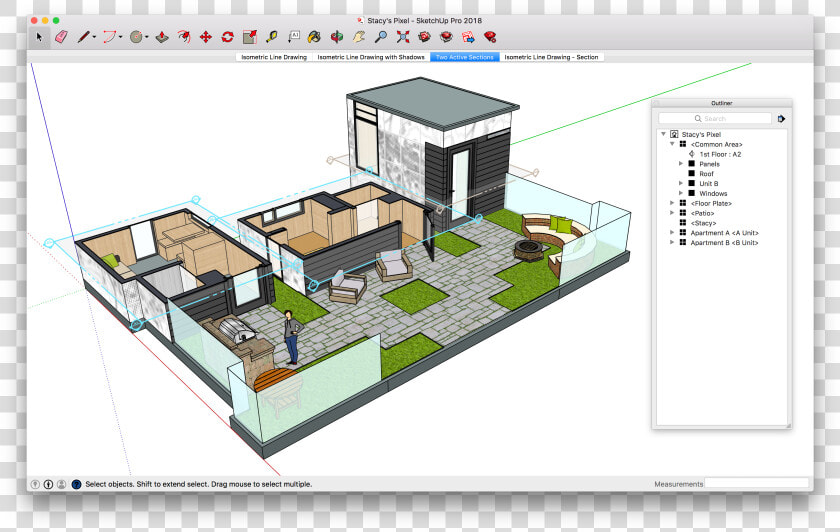840x532 pixels.
Task: Click the credits status bar icon
Action: (x=48, y=484)
